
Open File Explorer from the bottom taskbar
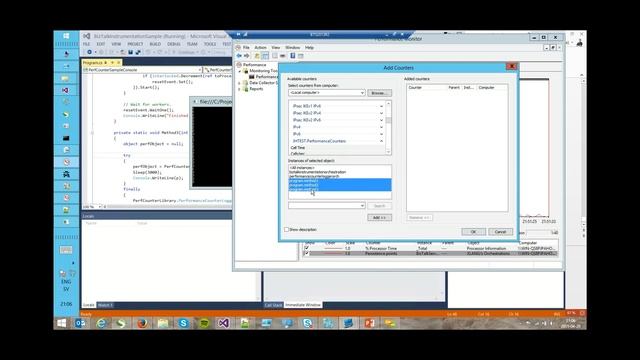coord(163,323)
